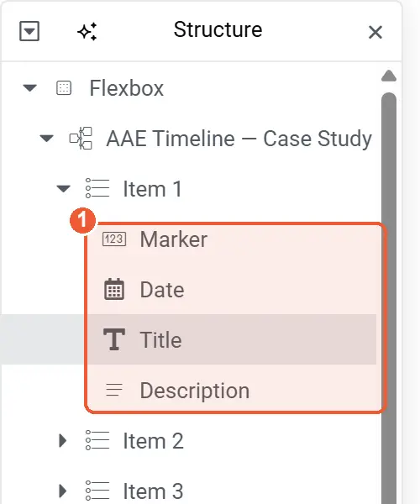Select the Item 2 label
This screenshot has height=504, width=420.
(x=153, y=441)
